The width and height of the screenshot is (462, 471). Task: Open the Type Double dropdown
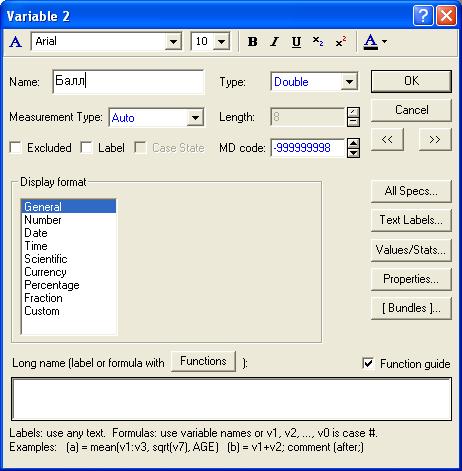click(349, 82)
